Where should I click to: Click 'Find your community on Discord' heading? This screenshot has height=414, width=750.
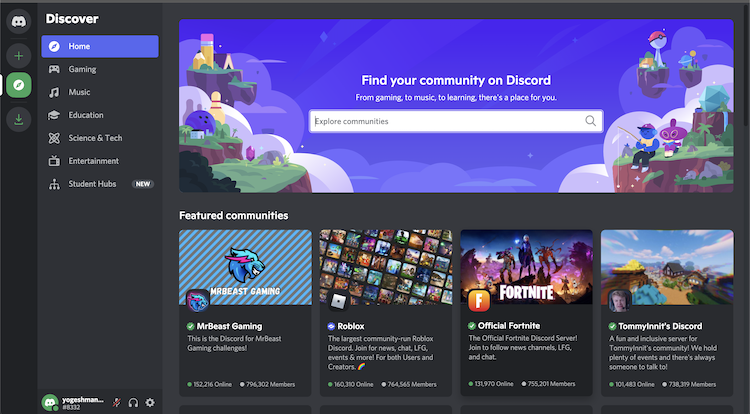pos(456,80)
